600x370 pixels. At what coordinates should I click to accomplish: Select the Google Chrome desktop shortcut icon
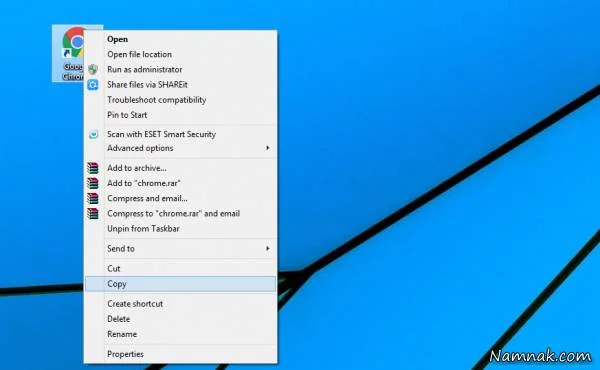tap(73, 52)
